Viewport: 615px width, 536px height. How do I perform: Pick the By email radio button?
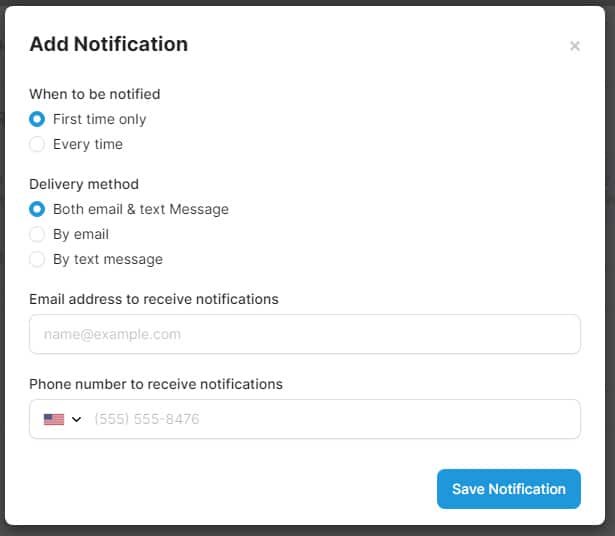(x=37, y=234)
